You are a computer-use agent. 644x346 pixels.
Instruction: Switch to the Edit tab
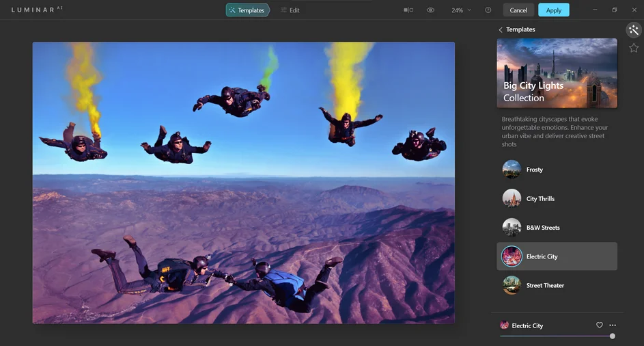[x=290, y=10]
